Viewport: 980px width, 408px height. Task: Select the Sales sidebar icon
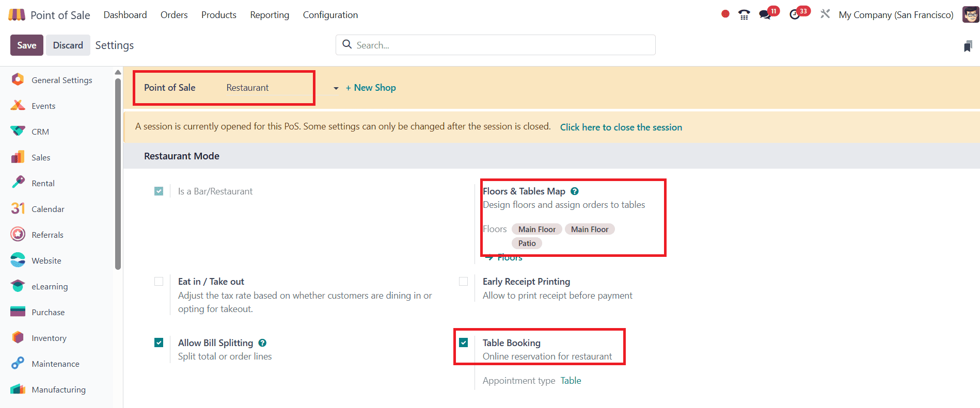(x=18, y=157)
